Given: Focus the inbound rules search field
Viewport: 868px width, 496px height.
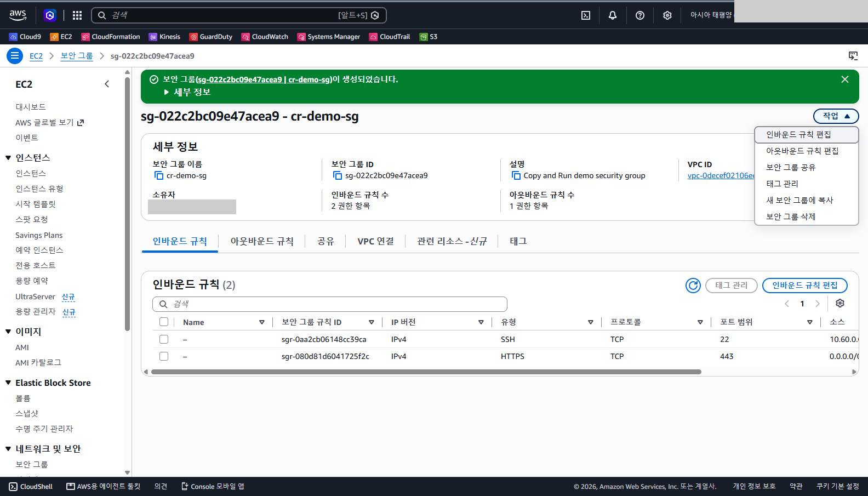Looking at the screenshot, I should (330, 304).
